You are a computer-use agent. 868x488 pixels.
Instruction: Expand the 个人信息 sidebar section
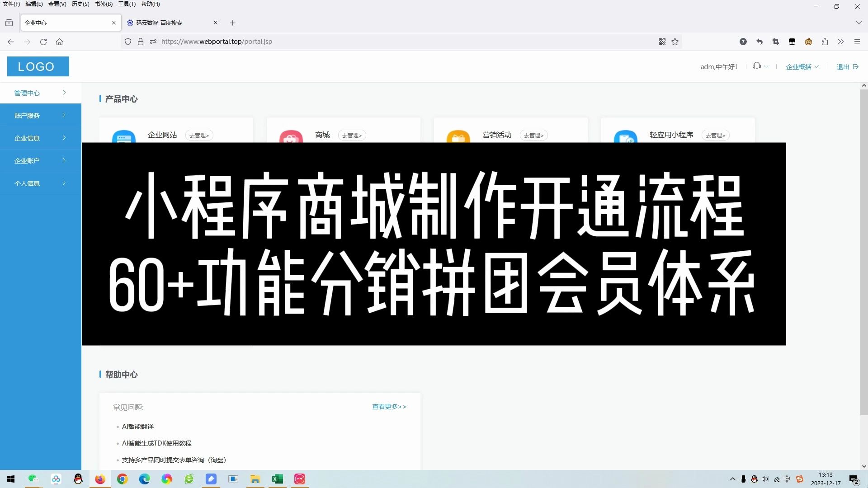(x=41, y=183)
